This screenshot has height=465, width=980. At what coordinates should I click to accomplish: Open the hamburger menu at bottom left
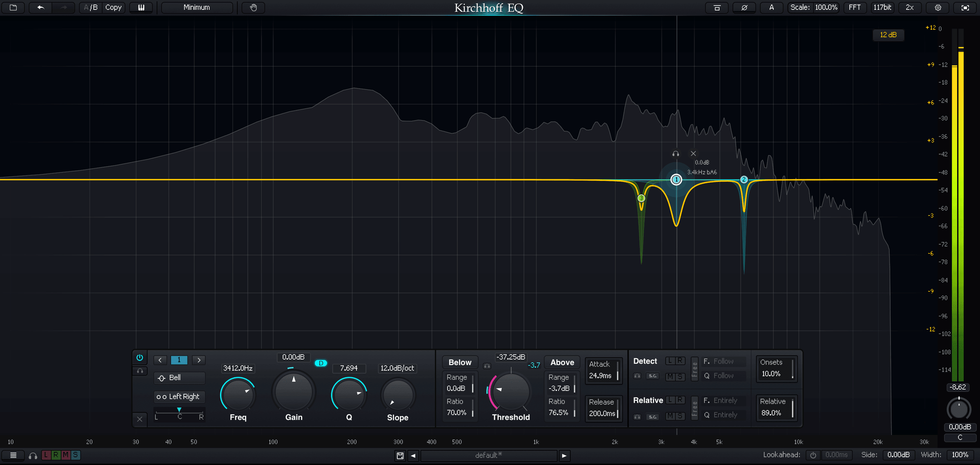point(13,455)
